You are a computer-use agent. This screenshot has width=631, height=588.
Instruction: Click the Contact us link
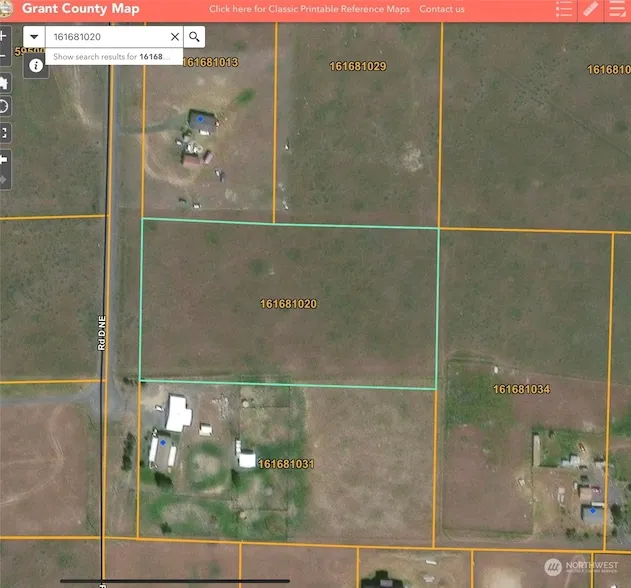[x=442, y=9]
